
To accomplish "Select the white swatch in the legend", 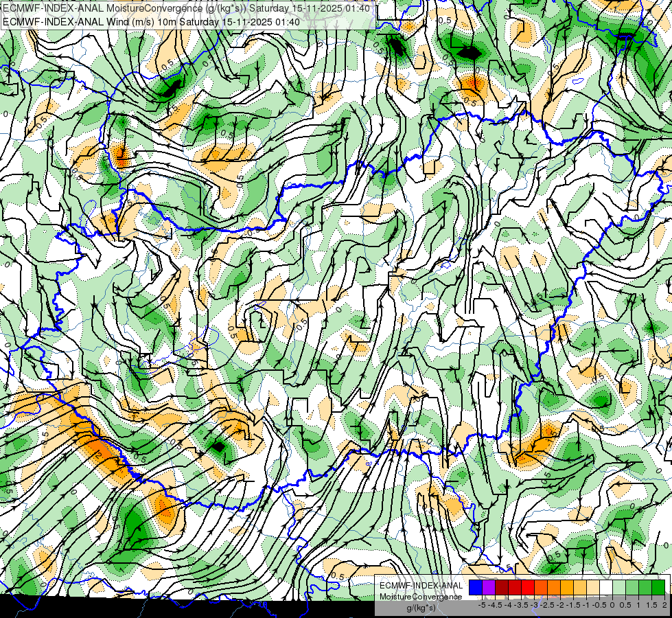I will pyautogui.click(x=606, y=587).
